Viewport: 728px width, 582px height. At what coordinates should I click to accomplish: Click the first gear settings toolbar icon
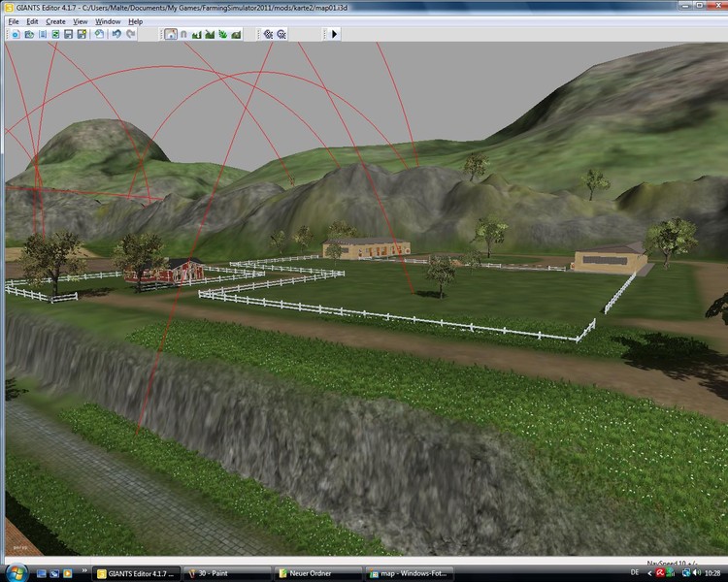(x=268, y=34)
